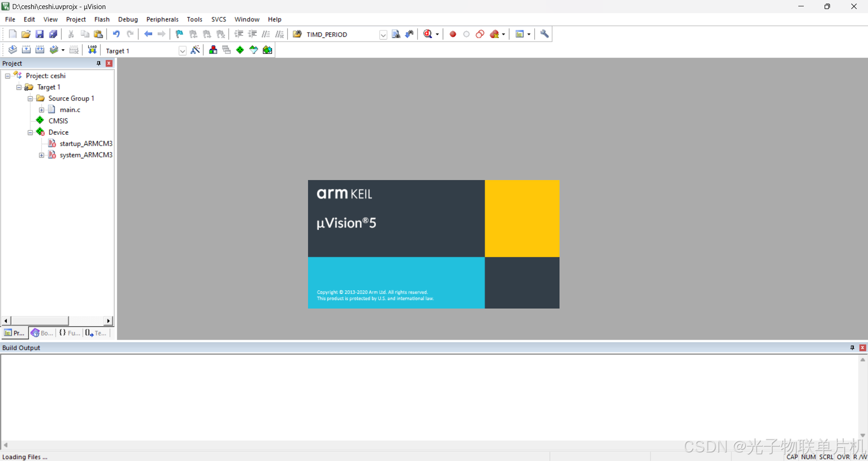Image resolution: width=868 pixels, height=461 pixels.
Task: Open the debug session dropdown arrow
Action: [x=437, y=34]
